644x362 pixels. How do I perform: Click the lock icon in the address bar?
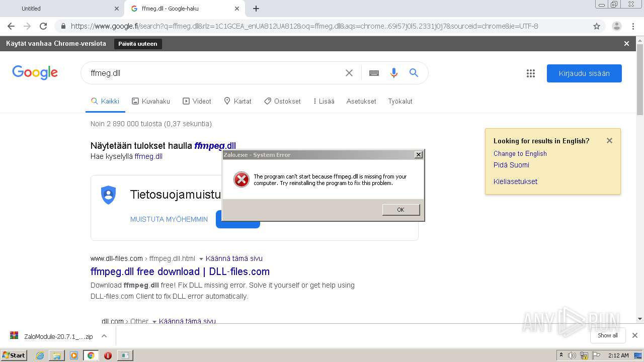tap(63, 26)
